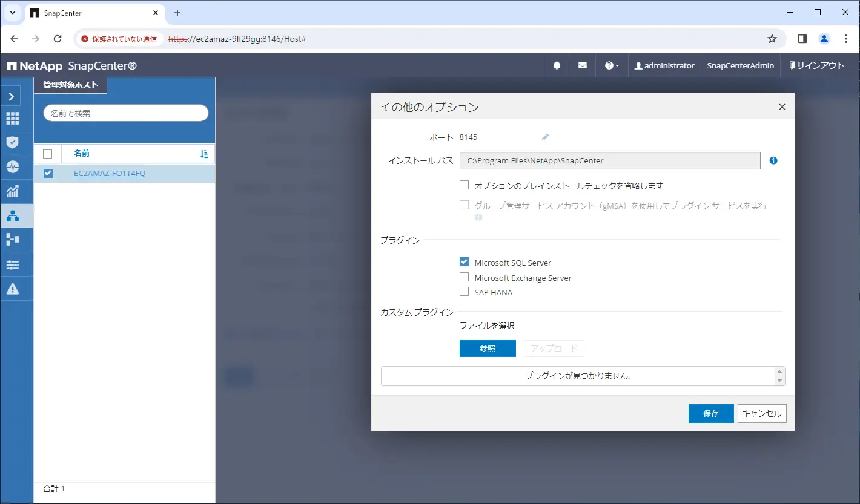Click the notification bell icon
Viewport: 860px width, 504px height.
(x=557, y=65)
